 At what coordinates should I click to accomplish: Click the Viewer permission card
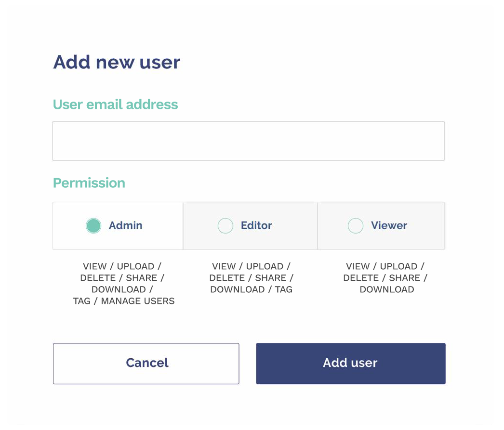381,225
